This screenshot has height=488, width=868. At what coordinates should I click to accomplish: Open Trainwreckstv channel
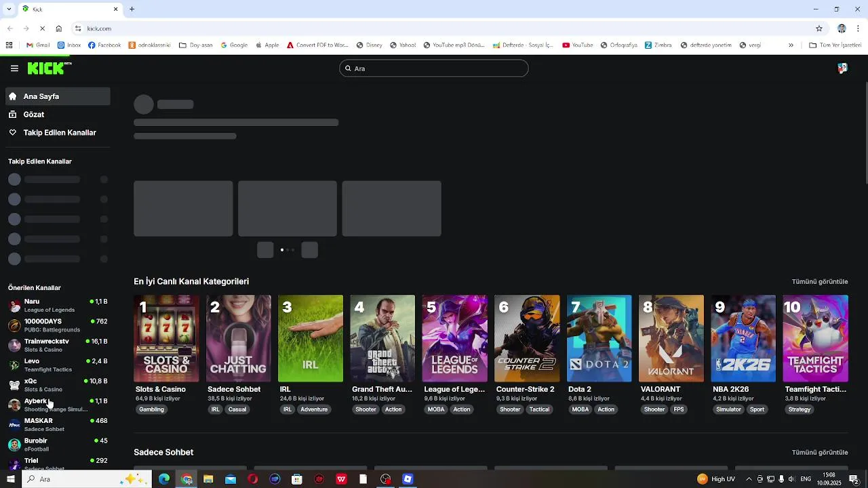click(58, 345)
